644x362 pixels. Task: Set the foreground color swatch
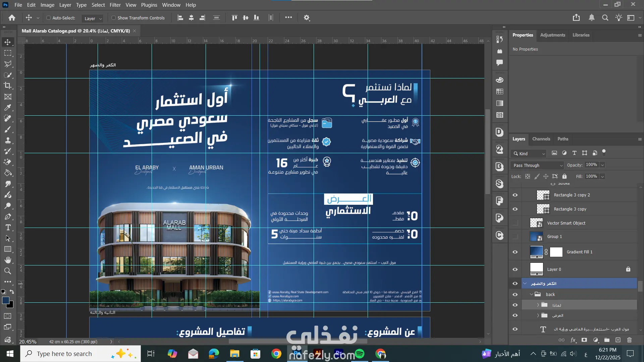click(6, 300)
